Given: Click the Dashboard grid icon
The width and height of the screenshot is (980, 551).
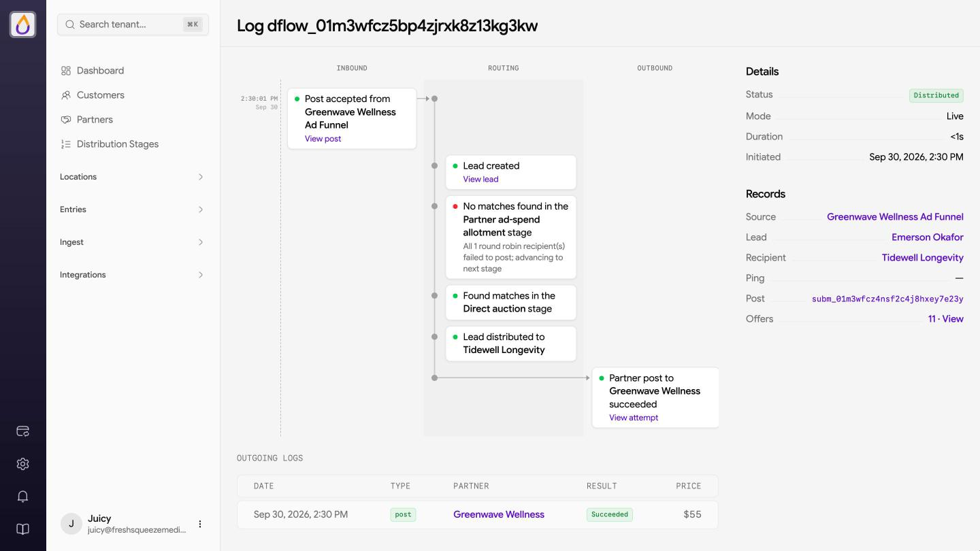Looking at the screenshot, I should coord(66,71).
